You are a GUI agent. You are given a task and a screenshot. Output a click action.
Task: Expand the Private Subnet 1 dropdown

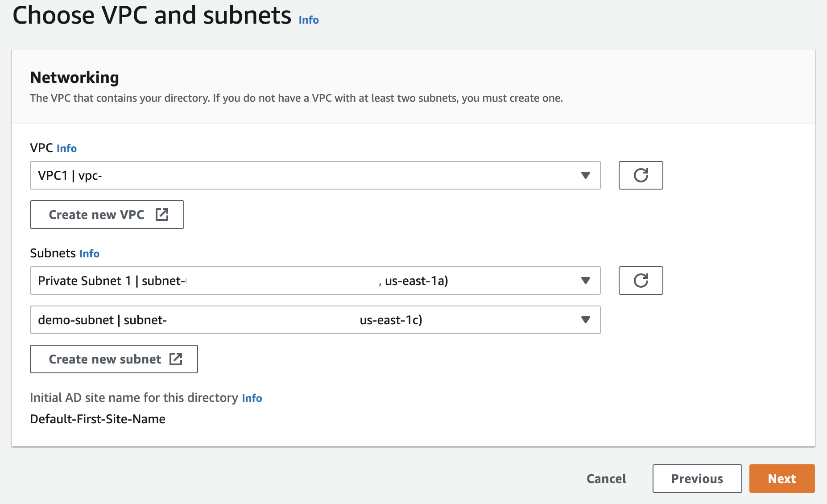(x=315, y=281)
